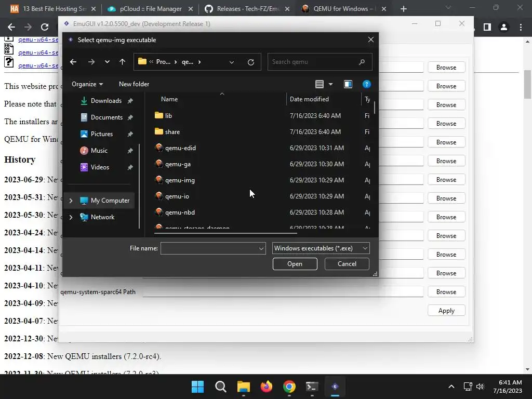Open the Windows Start menu
532x399 pixels.
[197, 387]
